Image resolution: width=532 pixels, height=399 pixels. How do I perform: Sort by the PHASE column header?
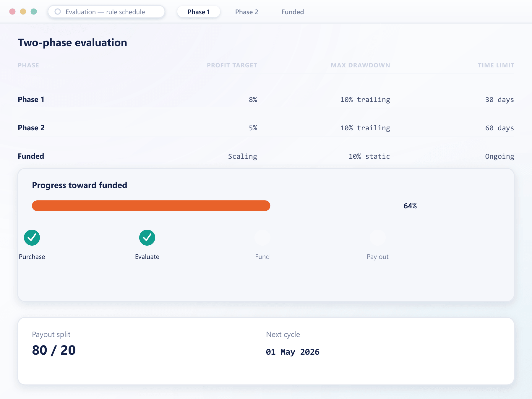click(28, 65)
